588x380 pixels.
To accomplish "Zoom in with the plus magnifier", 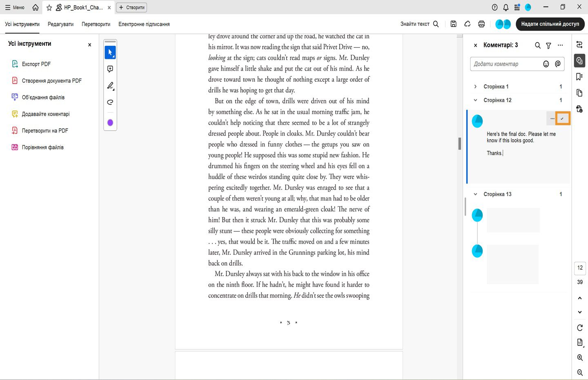I will (x=580, y=358).
